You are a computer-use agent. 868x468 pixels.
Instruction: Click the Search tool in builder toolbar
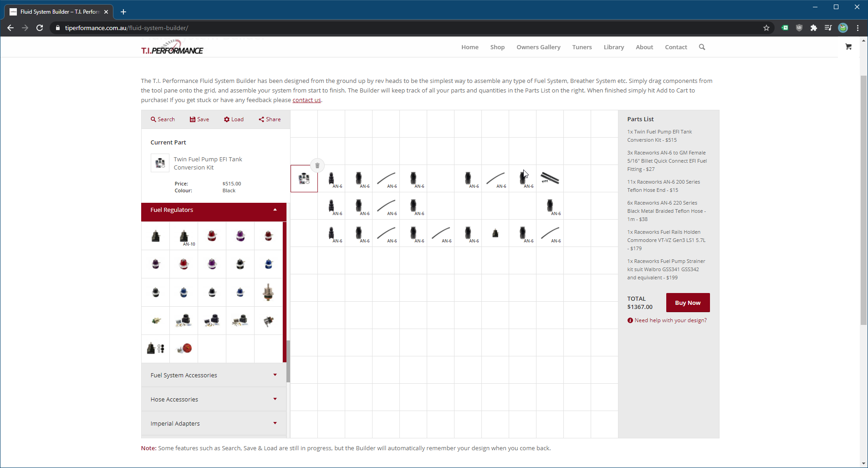click(x=163, y=119)
